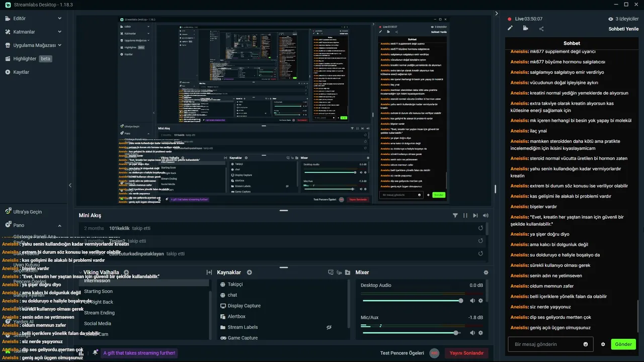Click the camera clip icon in live panel
This screenshot has height=362, width=644.
[525, 28]
